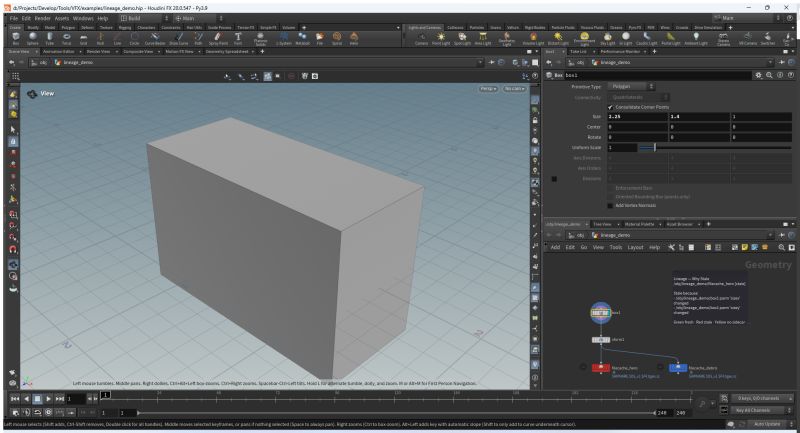
Task: Click the parameter pane gear settings icon
Action: [x=759, y=75]
